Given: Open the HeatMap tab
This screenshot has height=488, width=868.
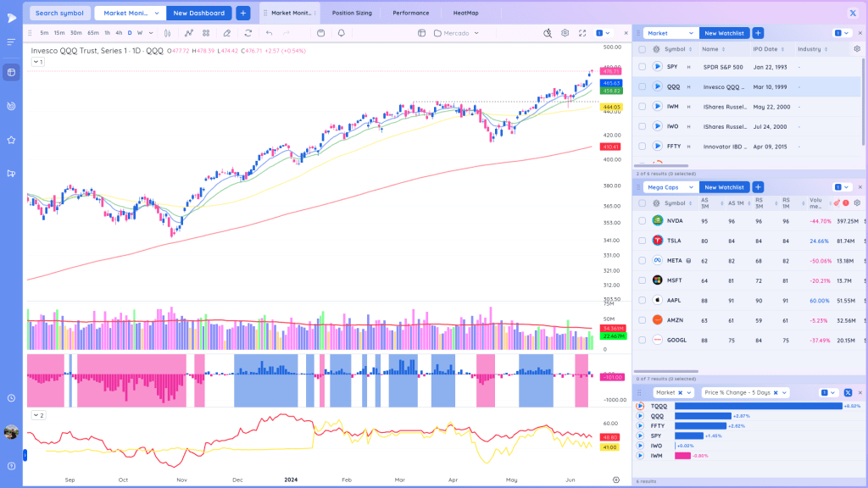Looking at the screenshot, I should tap(465, 13).
